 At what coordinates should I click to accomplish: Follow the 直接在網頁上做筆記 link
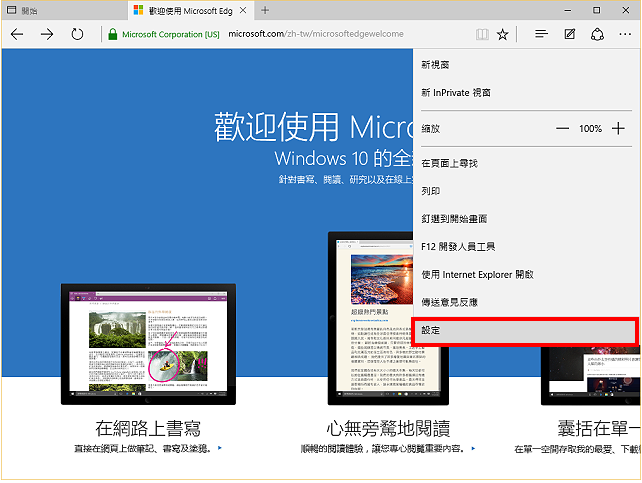click(148, 449)
